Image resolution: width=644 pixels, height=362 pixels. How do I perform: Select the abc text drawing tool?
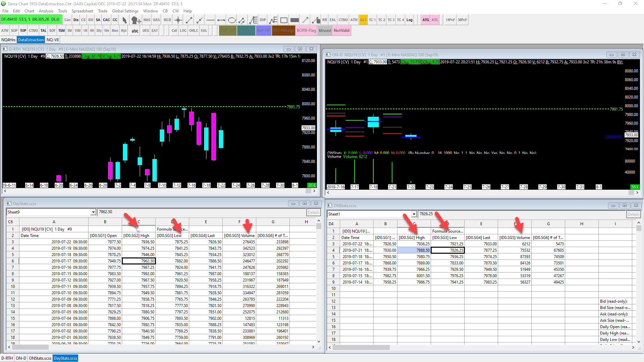(x=135, y=31)
